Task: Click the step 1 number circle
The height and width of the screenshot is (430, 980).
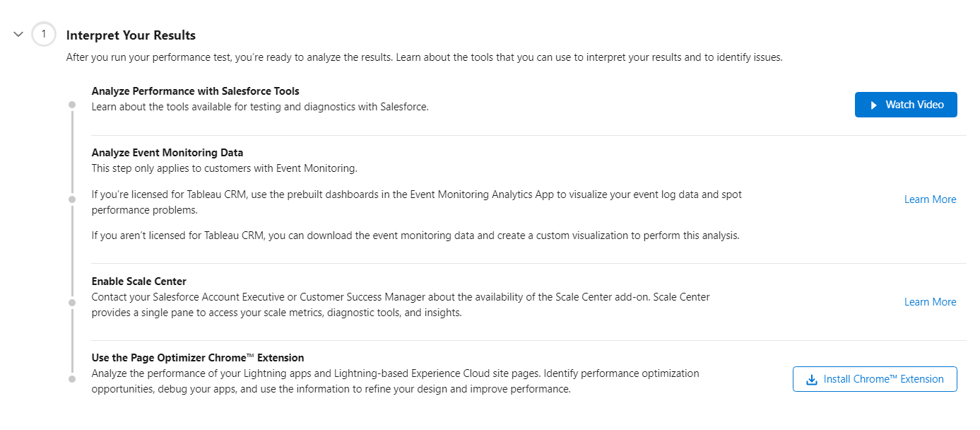Action: pyautogui.click(x=44, y=34)
